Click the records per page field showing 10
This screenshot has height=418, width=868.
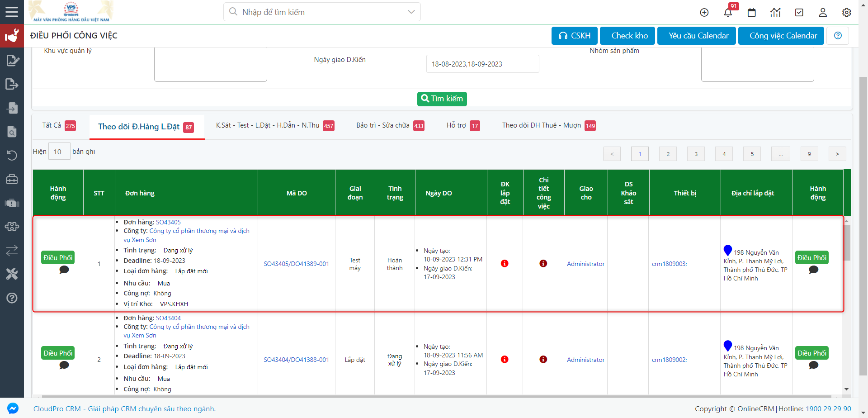click(x=59, y=152)
